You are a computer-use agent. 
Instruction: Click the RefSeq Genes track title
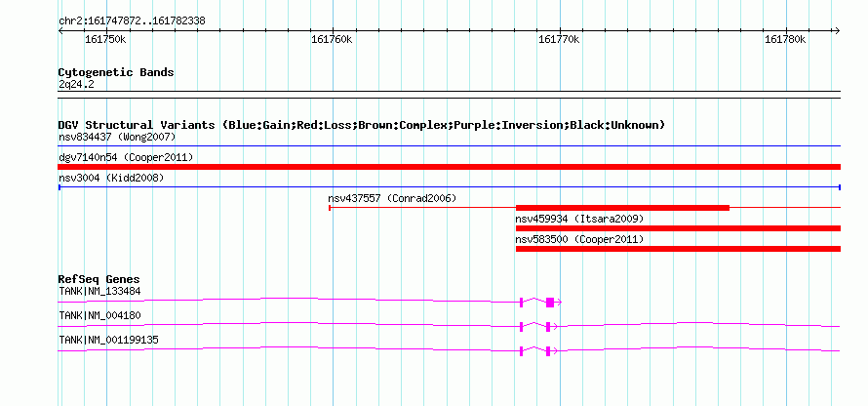tap(99, 279)
